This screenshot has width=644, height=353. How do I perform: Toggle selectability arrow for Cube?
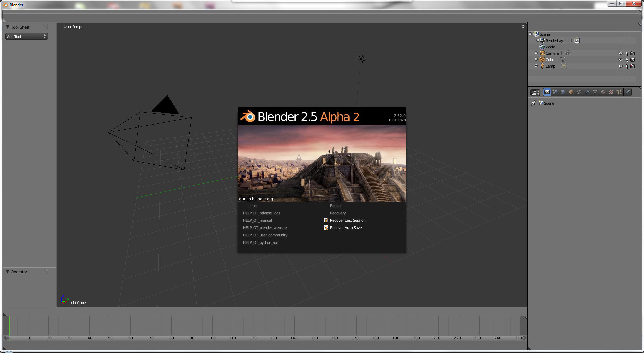point(627,60)
